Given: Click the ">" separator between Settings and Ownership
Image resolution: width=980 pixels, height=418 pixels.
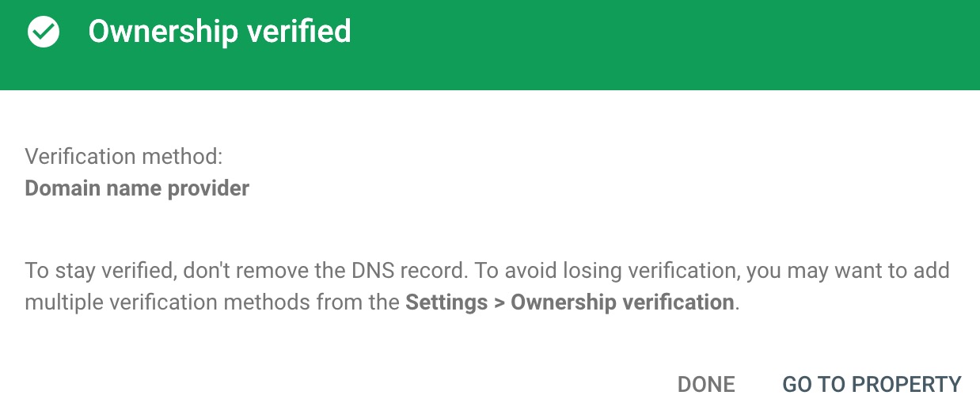Looking at the screenshot, I should tap(499, 303).
